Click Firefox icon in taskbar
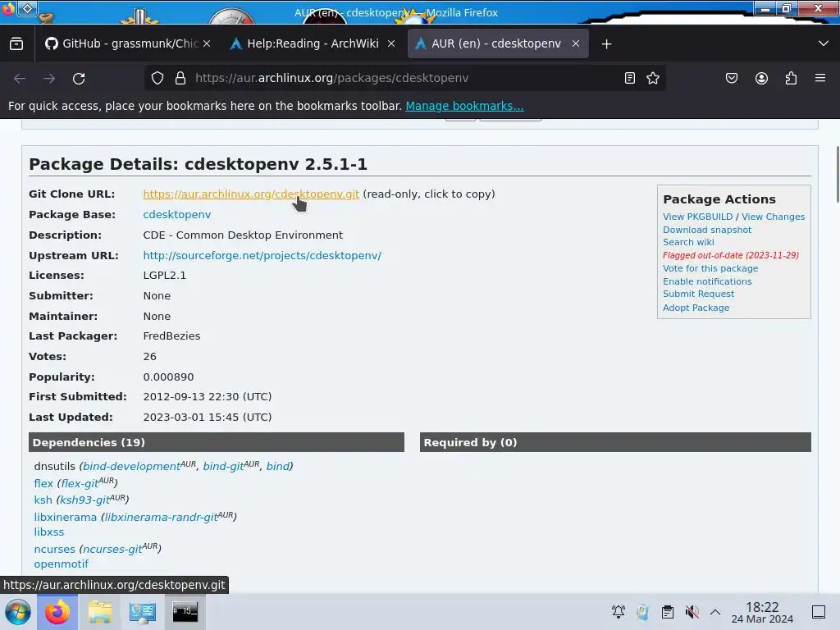Image resolution: width=840 pixels, height=630 pixels. click(x=57, y=612)
